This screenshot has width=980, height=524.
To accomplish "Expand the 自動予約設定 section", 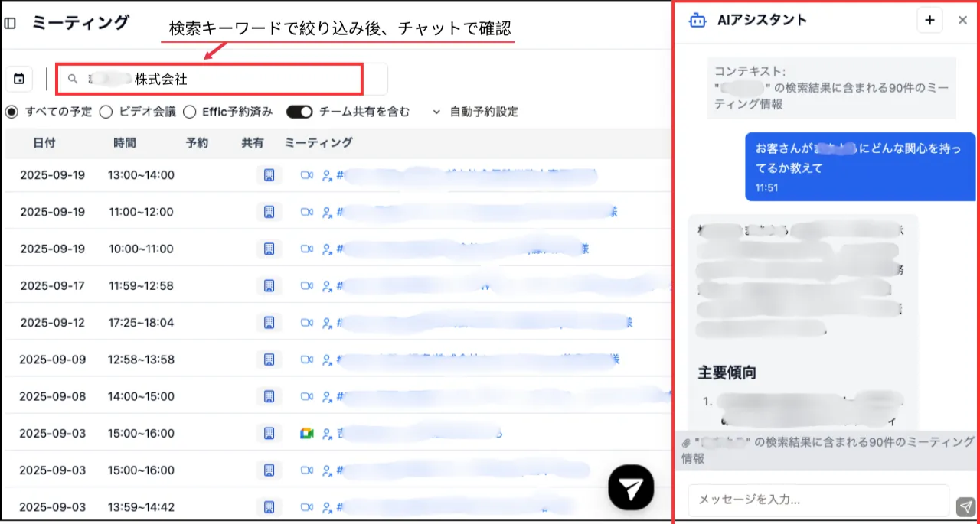I will [x=475, y=112].
